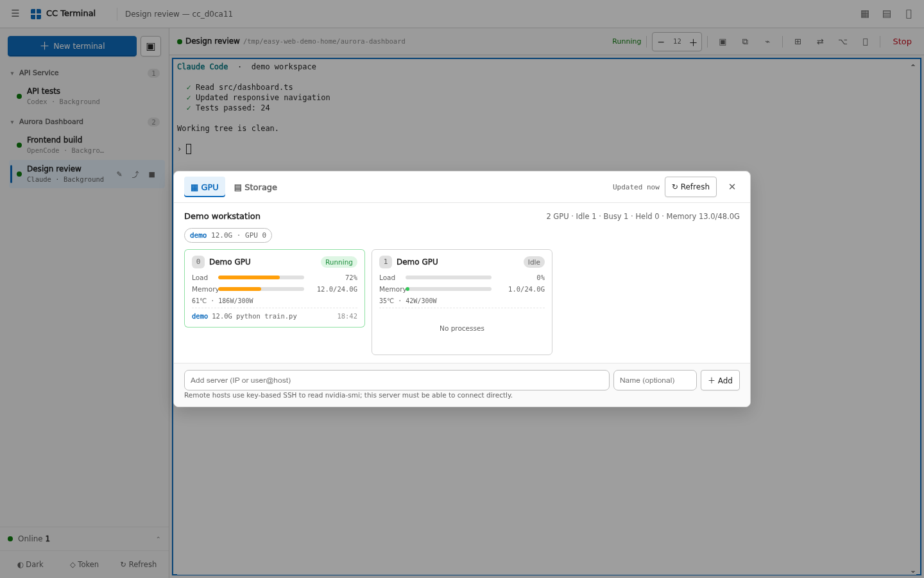This screenshot has width=924, height=578.
Task: Switch to the Storage tab
Action: tap(255, 187)
